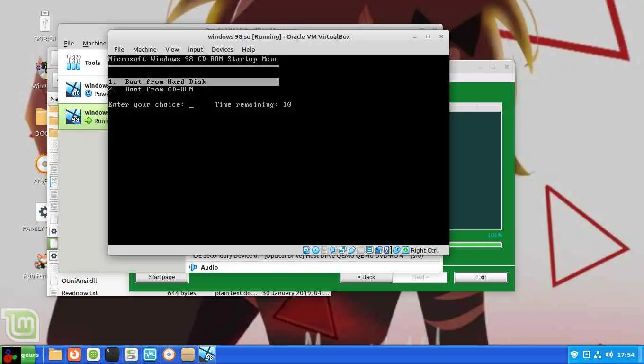Click the display settings status icon
Image resolution: width=644 pixels, height=364 pixels.
coord(369,250)
